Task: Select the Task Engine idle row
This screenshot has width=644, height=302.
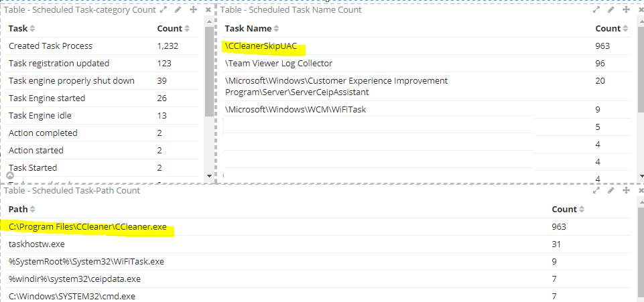Action: (x=102, y=116)
